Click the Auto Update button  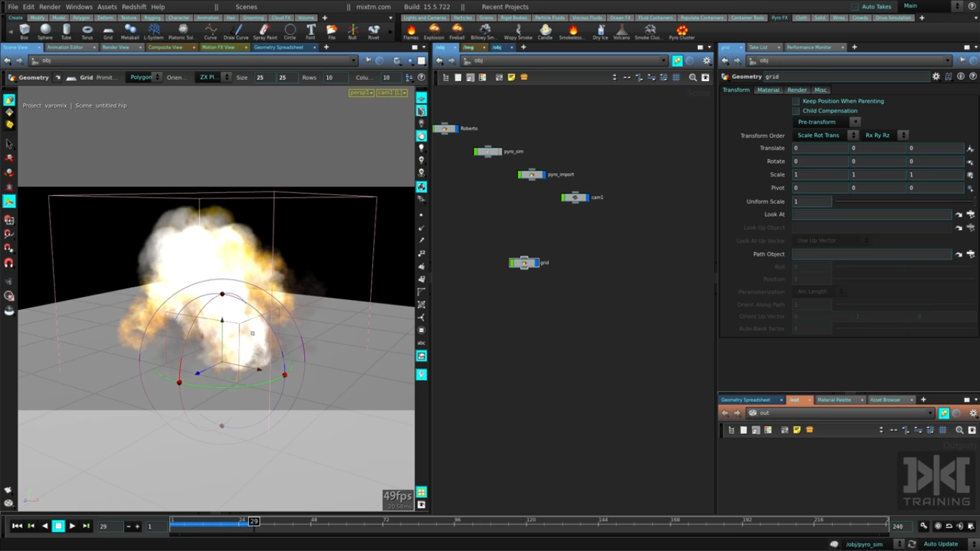click(x=941, y=544)
